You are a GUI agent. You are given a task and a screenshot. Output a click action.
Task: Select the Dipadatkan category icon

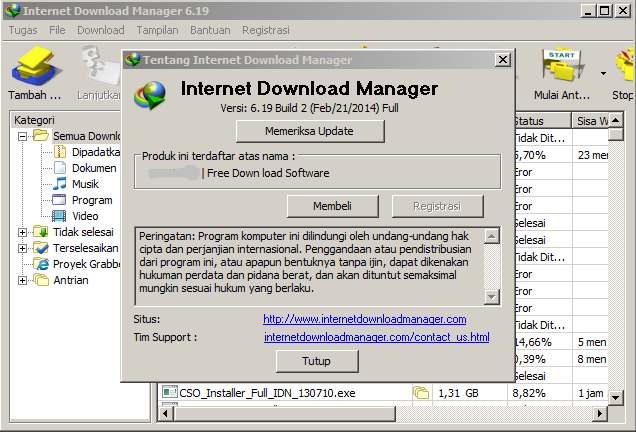click(x=60, y=152)
